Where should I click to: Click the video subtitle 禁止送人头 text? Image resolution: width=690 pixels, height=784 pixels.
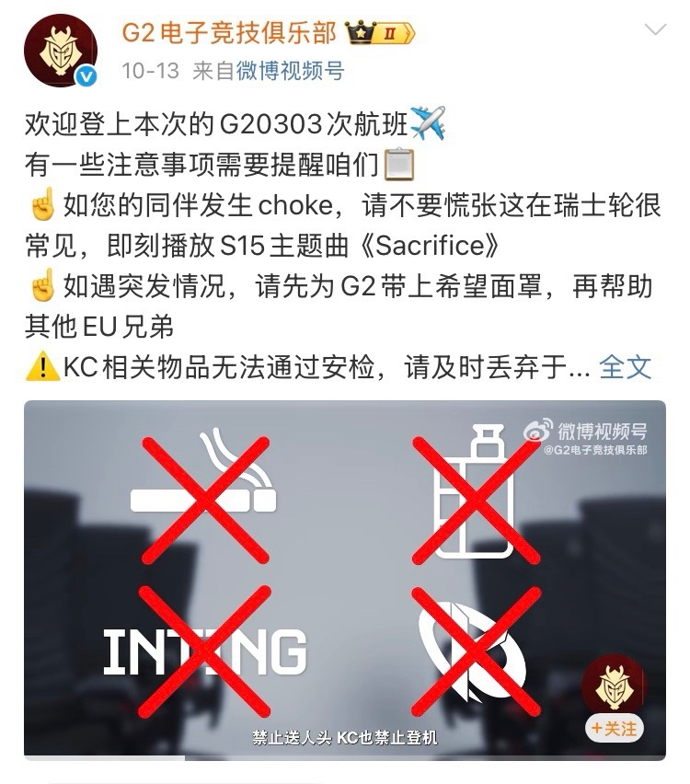[292, 737]
